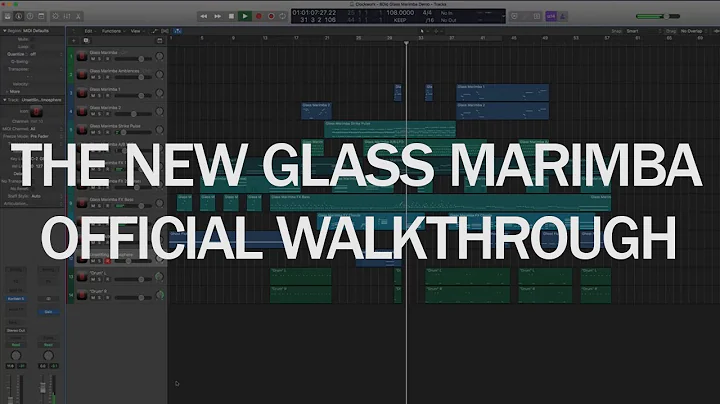Viewport: 720px width, 404px height.
Task: Toggle the Mute checkbox in Region inspector
Action: (x=33, y=39)
